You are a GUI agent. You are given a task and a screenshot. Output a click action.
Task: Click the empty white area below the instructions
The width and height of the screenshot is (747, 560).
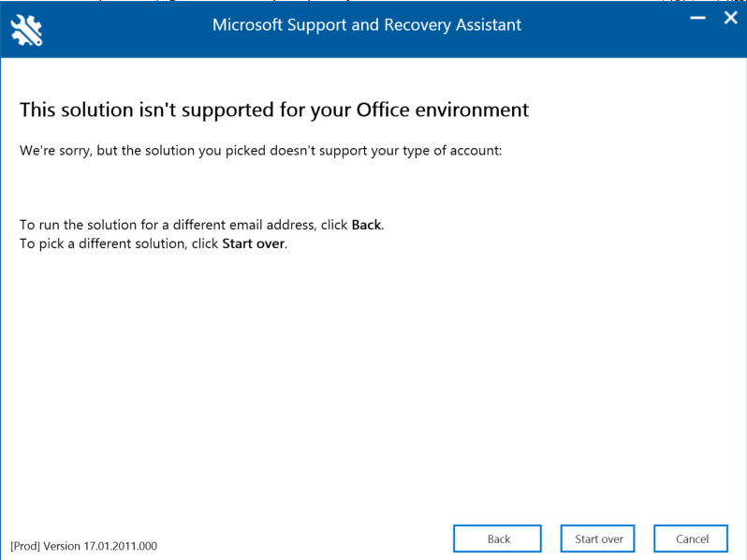click(x=372, y=381)
